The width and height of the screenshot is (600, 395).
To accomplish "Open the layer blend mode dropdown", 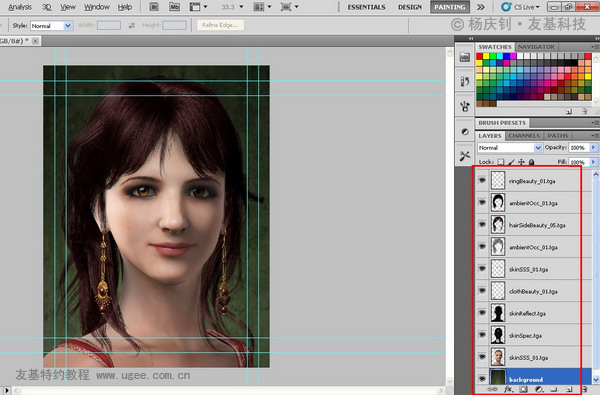I will [x=510, y=148].
